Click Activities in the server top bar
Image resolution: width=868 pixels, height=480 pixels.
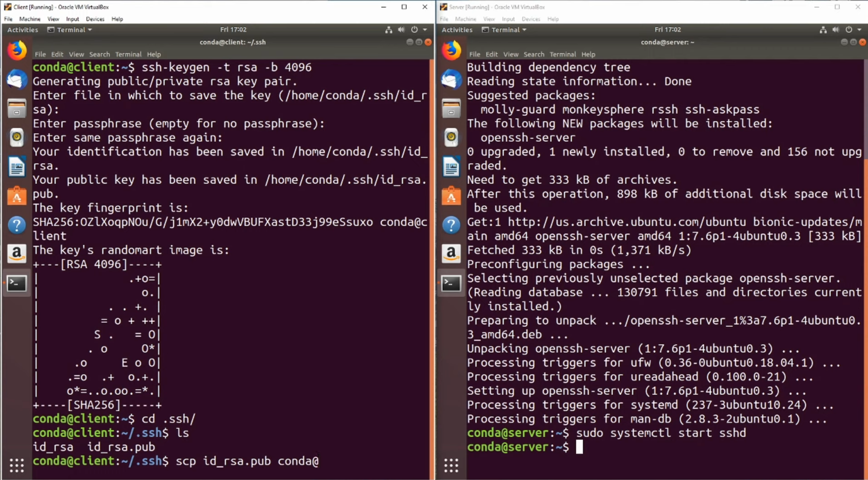(x=457, y=29)
